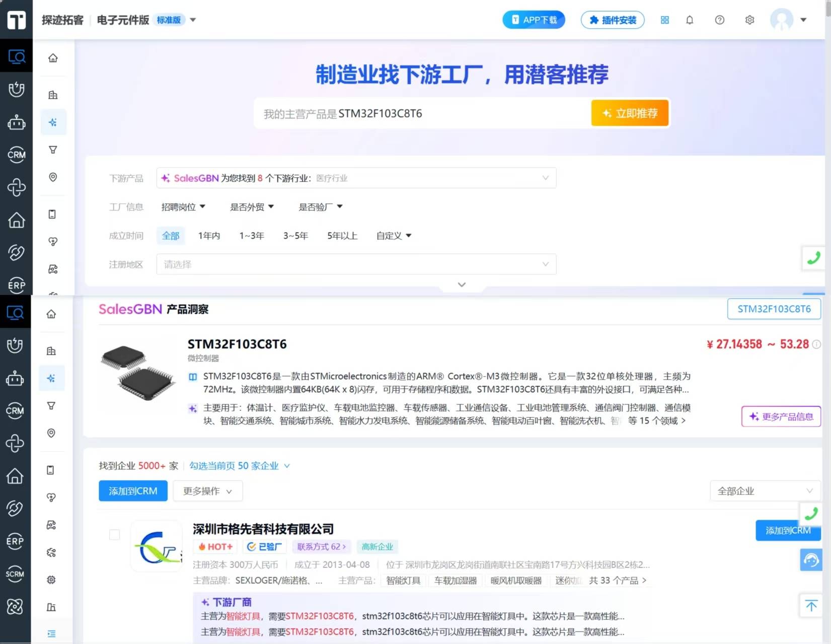Expand 勾选当前页 50 家企业 selector

(x=240, y=466)
